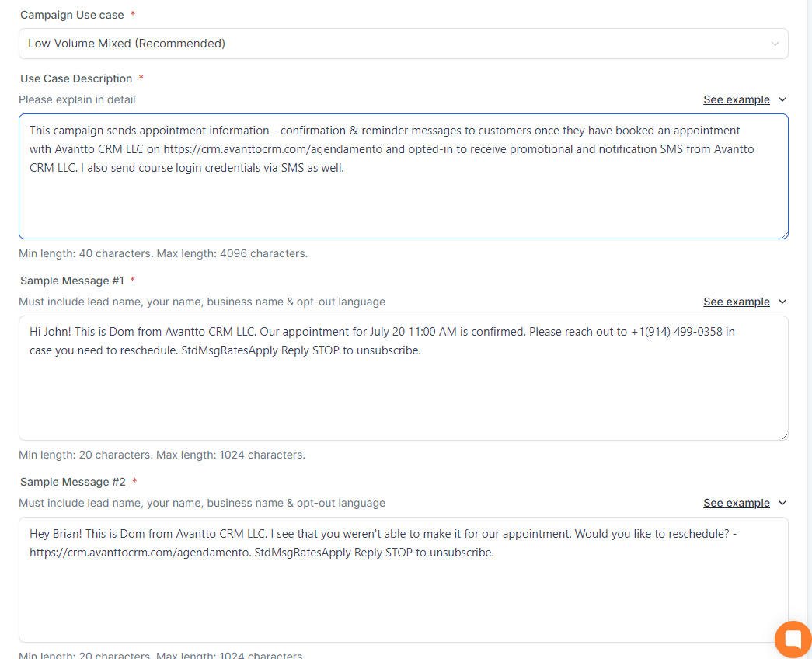Click the Campaign Use case label

coord(71,16)
